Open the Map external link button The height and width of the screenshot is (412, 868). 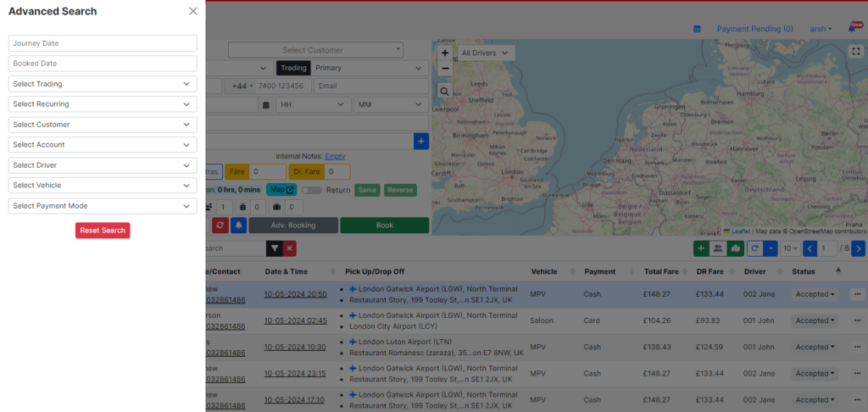pos(281,190)
